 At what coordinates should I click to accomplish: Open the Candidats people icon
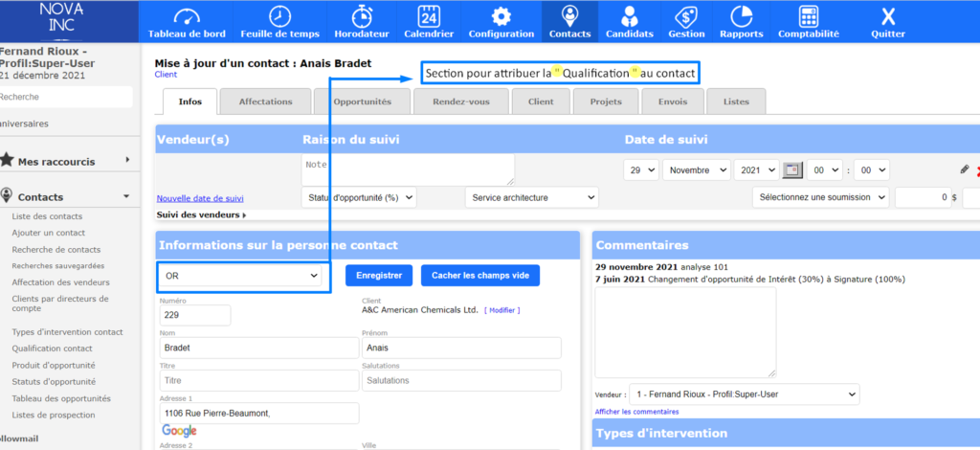[x=630, y=17]
